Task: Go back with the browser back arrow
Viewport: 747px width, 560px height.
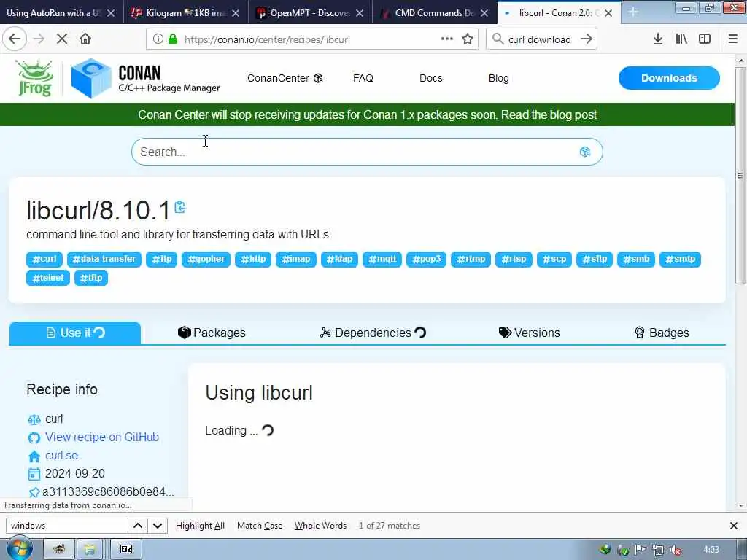Action: (15, 39)
